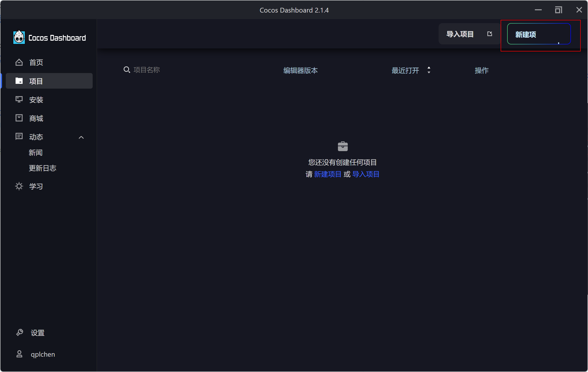Click the store bag icon
This screenshot has width=588, height=372.
[19, 118]
